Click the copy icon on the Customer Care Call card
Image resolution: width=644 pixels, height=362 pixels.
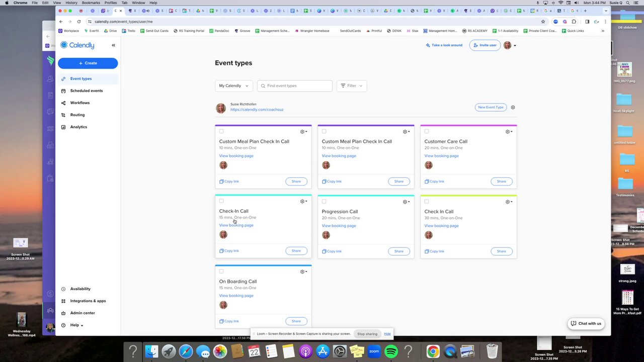(427, 182)
